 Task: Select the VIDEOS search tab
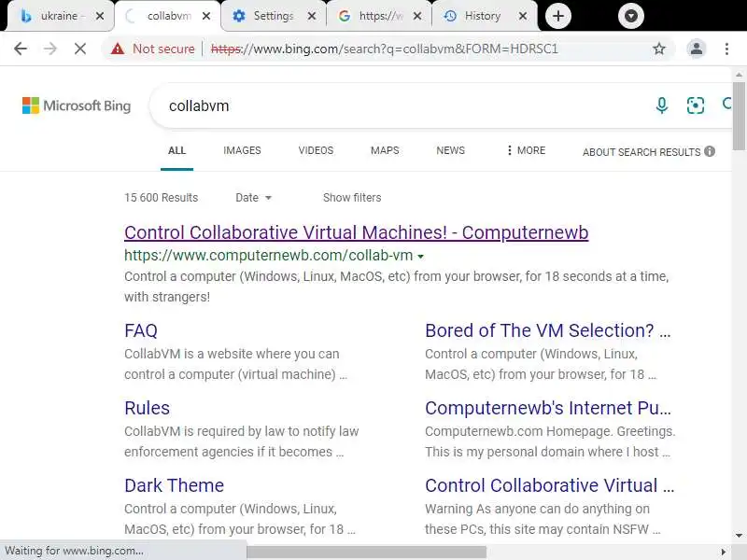pyautogui.click(x=316, y=150)
